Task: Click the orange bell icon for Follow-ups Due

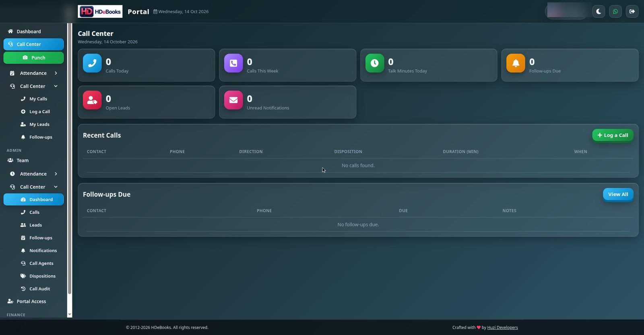Action: [516, 63]
